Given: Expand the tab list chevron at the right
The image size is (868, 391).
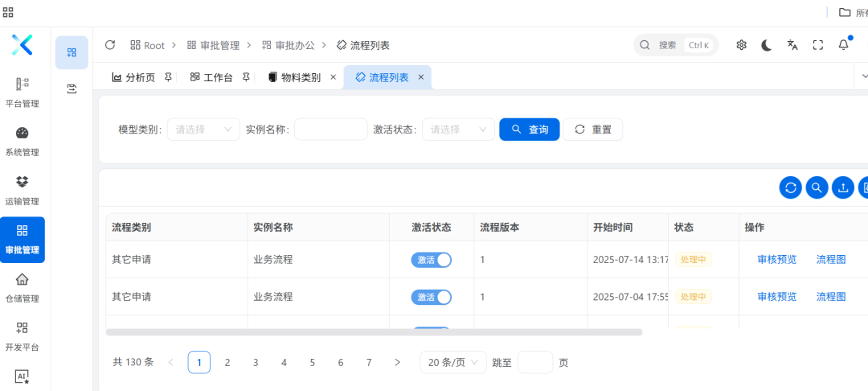Looking at the screenshot, I should [x=864, y=76].
